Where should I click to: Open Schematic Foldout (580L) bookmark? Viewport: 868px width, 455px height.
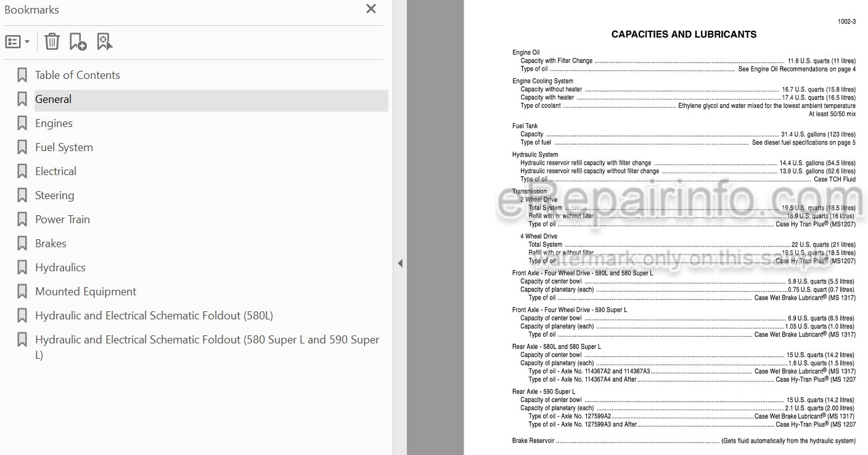click(154, 316)
